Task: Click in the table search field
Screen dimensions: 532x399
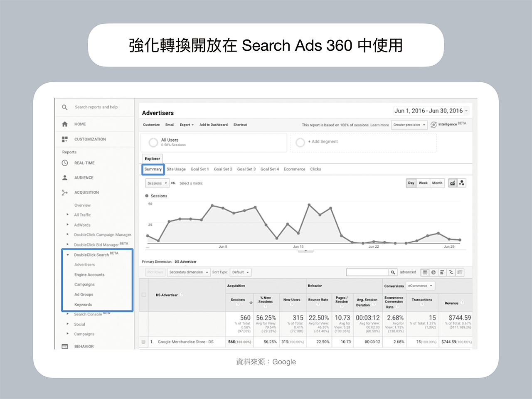Action: (x=367, y=272)
